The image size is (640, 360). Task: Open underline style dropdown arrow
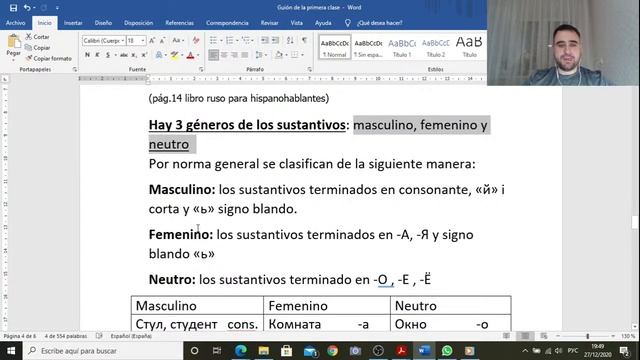[116, 55]
